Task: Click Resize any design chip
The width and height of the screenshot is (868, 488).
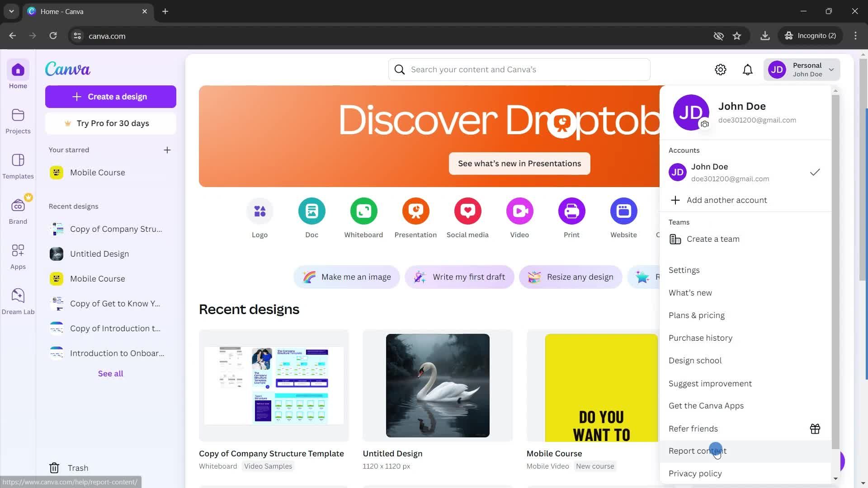Action: point(571,277)
